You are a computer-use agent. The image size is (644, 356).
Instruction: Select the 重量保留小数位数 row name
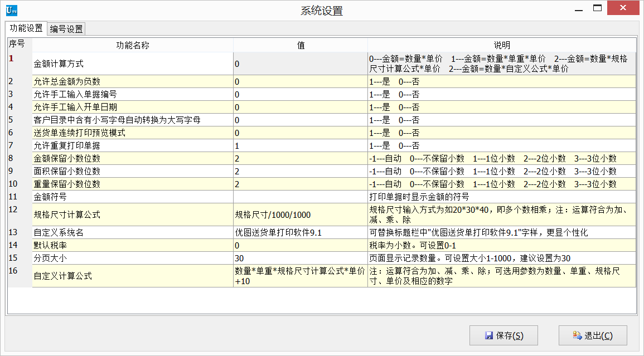[x=133, y=183]
